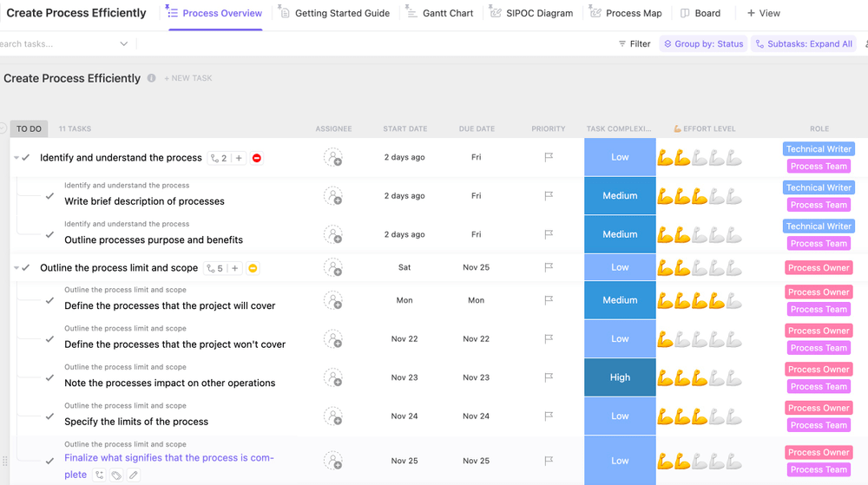Click the subtask count icon on Outline the process limit

(x=214, y=268)
